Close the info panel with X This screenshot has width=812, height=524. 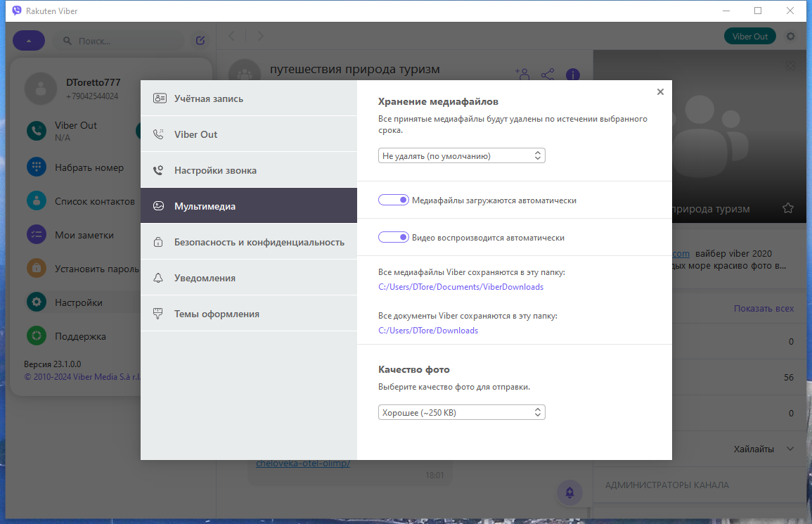(x=790, y=66)
